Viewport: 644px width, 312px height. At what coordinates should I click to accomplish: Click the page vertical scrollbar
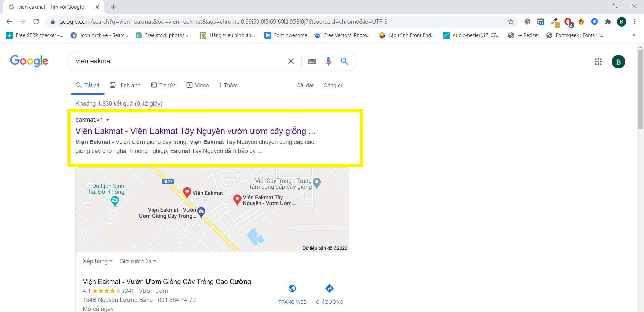640,89
